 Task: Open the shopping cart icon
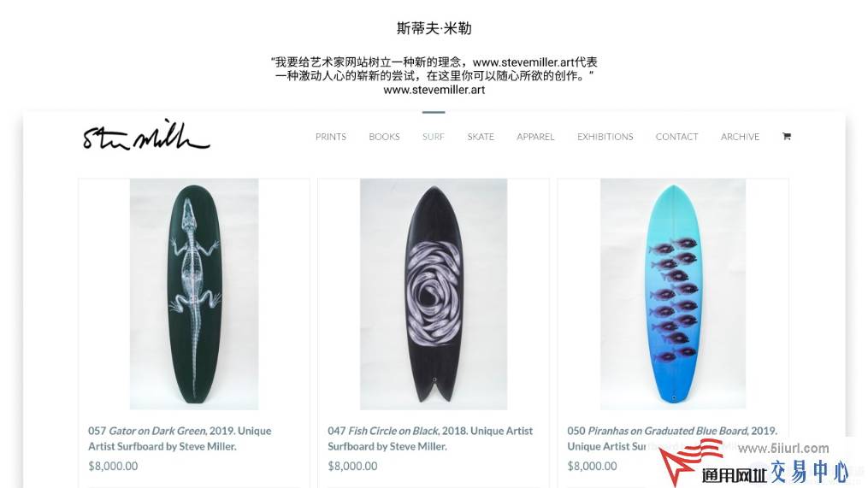786,136
